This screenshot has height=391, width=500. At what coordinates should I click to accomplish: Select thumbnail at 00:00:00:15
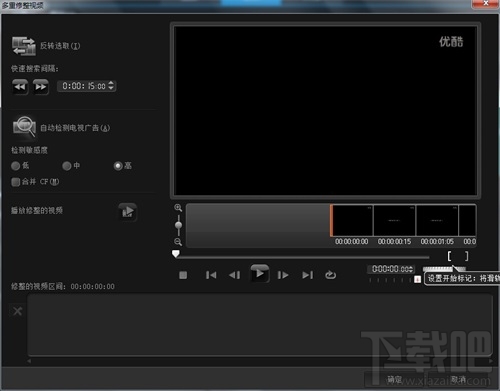point(395,220)
